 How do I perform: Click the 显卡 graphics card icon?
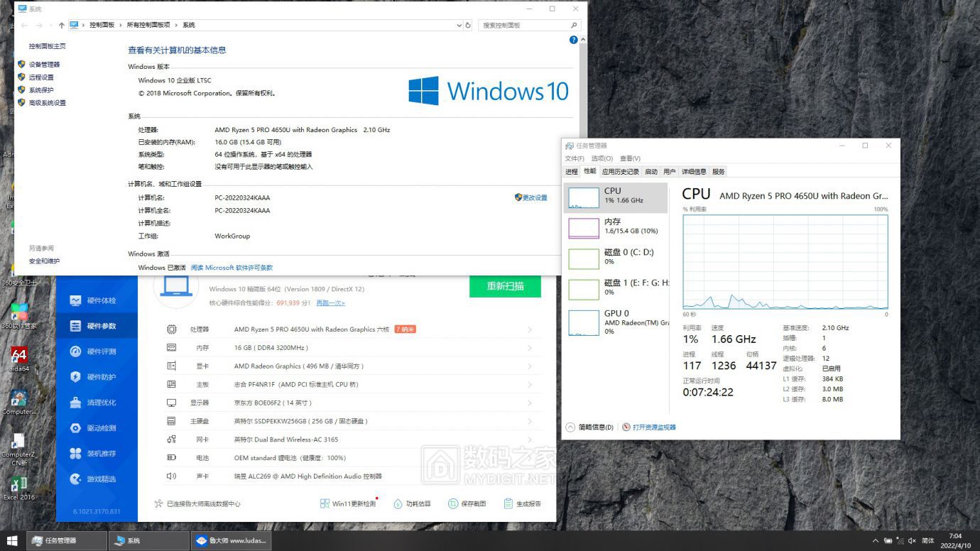[171, 366]
